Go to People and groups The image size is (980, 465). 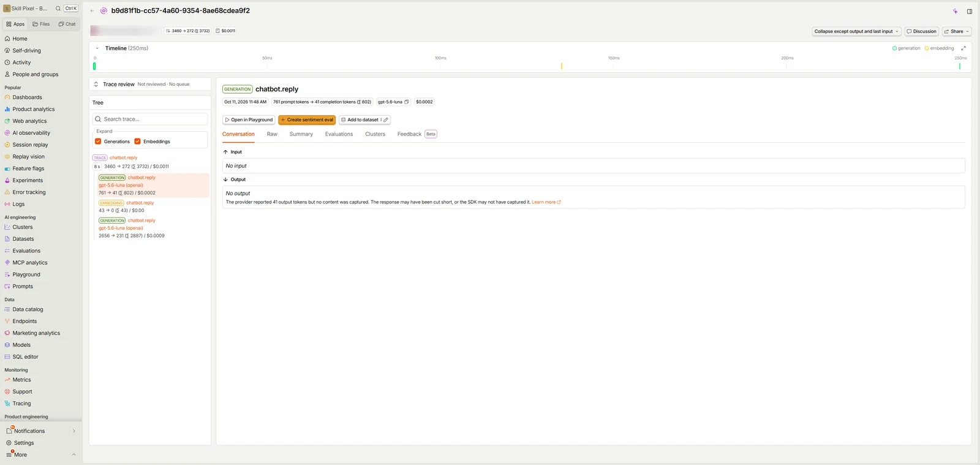point(36,74)
